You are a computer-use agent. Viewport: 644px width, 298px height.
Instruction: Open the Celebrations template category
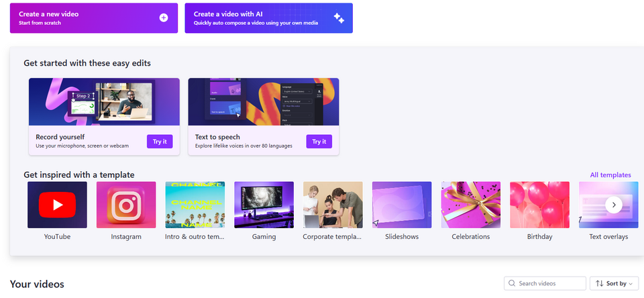pyautogui.click(x=471, y=205)
